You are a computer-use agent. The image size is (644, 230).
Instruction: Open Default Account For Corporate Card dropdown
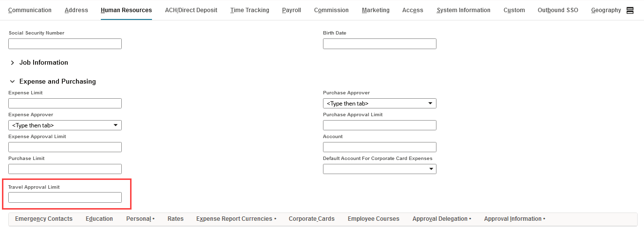click(430, 169)
